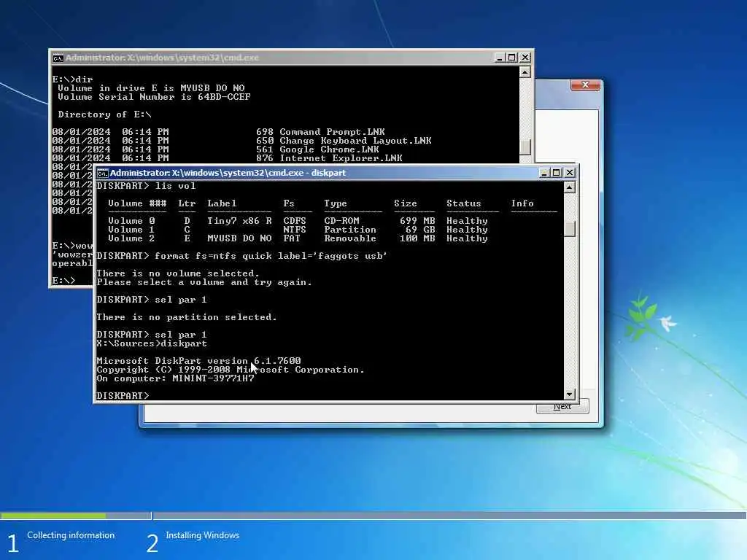Image resolution: width=747 pixels, height=560 pixels.
Task: Minimize the diskpart command window
Action: (544, 173)
